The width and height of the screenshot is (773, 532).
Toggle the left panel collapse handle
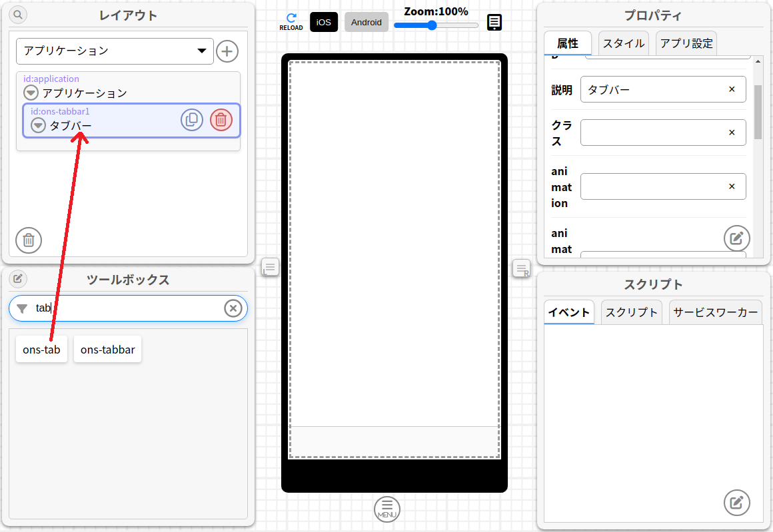coord(270,268)
